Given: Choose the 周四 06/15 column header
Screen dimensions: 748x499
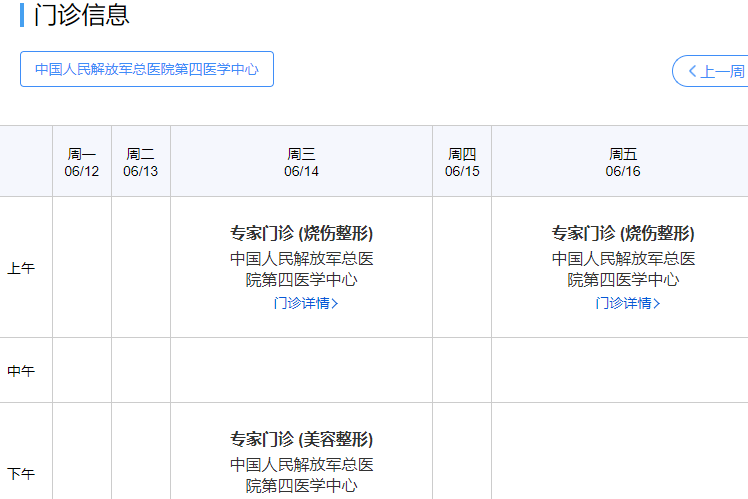Looking at the screenshot, I should tap(462, 162).
